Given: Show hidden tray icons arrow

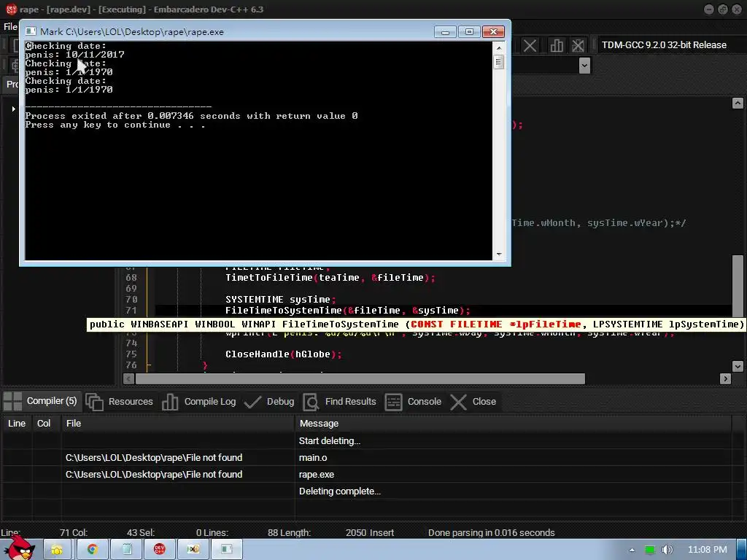Looking at the screenshot, I should pyautogui.click(x=632, y=550).
